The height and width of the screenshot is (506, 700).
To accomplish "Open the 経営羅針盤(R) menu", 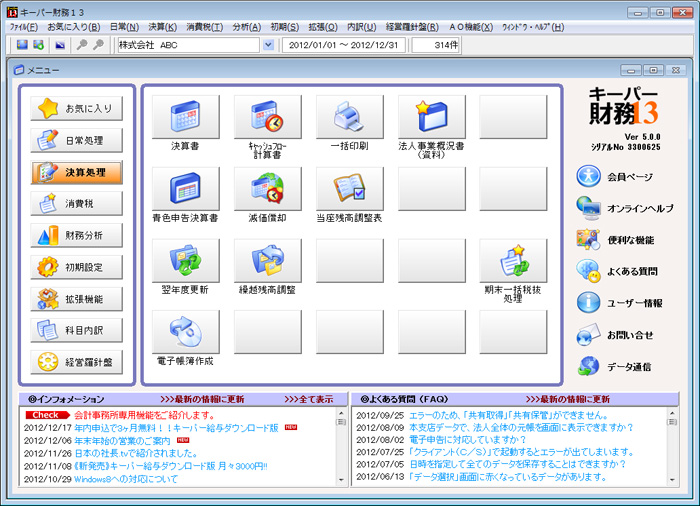I will click(412, 27).
